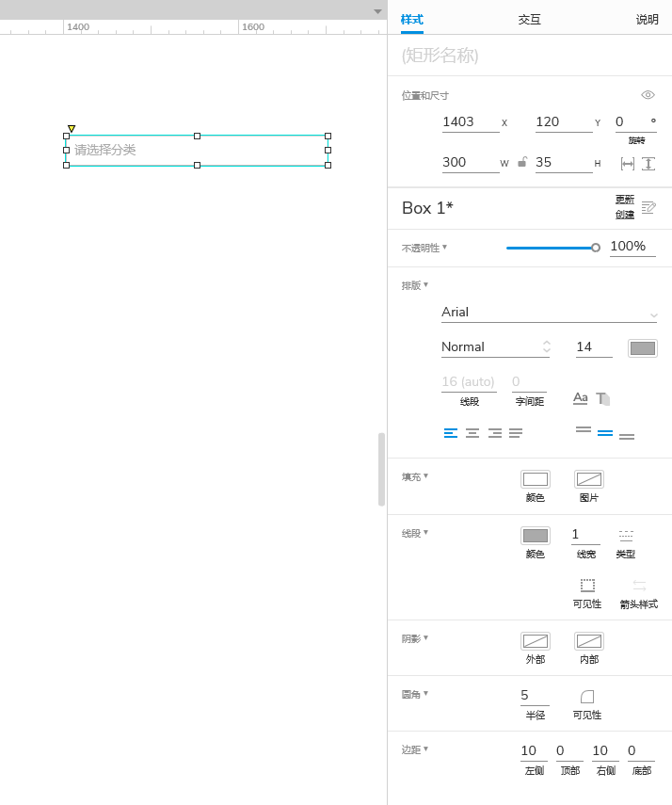Collapse the 填充 fill section
Image resolution: width=672 pixels, height=805 pixels.
415,476
